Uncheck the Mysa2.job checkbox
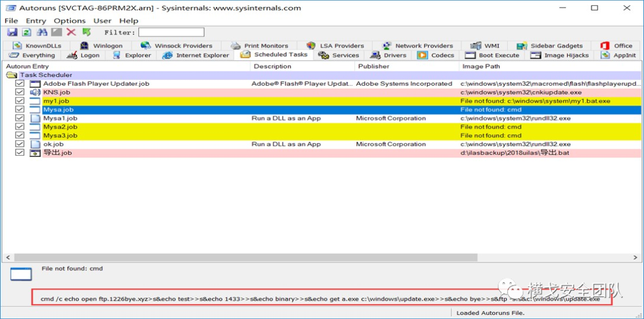This screenshot has height=319, width=644. (20, 126)
